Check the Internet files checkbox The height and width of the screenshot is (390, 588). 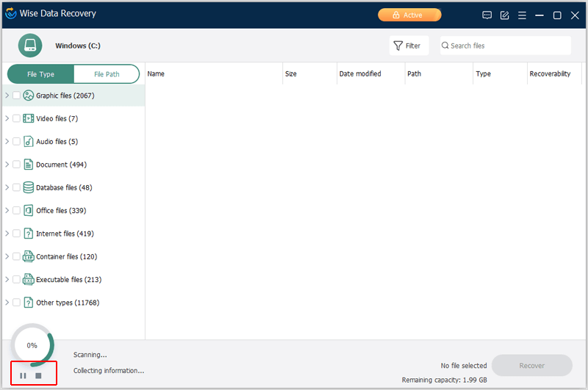[16, 234]
